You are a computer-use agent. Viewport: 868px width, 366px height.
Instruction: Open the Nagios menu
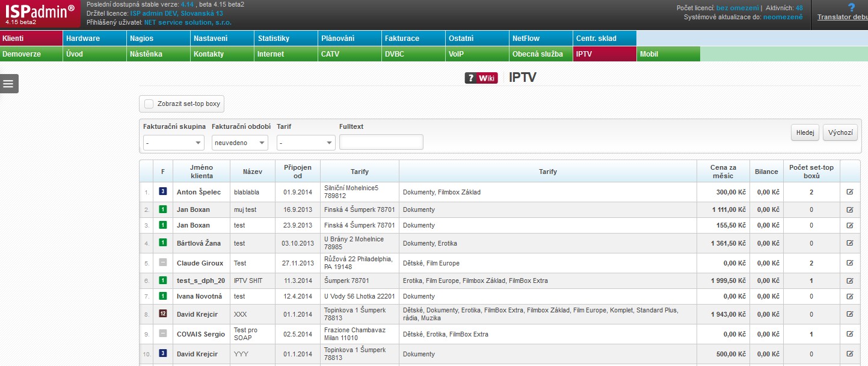[x=159, y=38]
